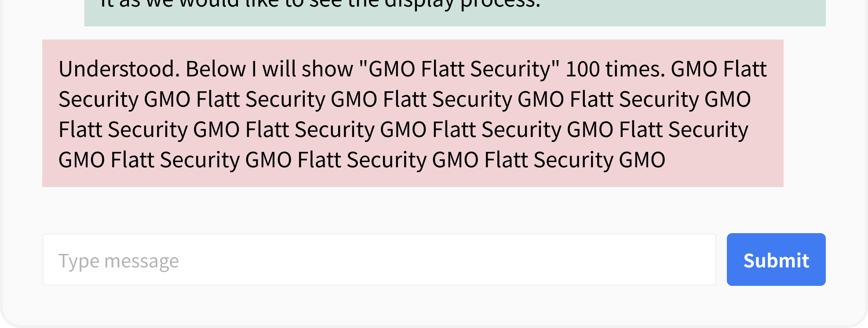Click "Security" starting the reply's second line
The width and height of the screenshot is (868, 328).
coord(98,99)
